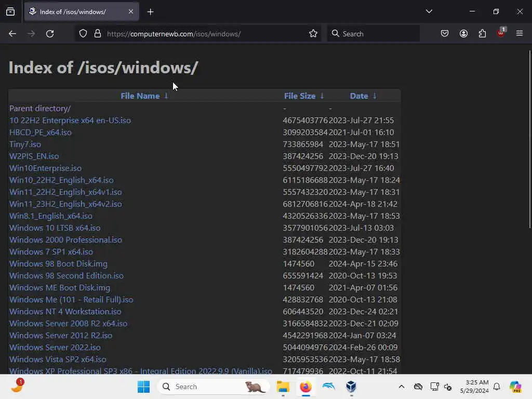Open a new tab with plus button
532x399 pixels.
tap(150, 12)
